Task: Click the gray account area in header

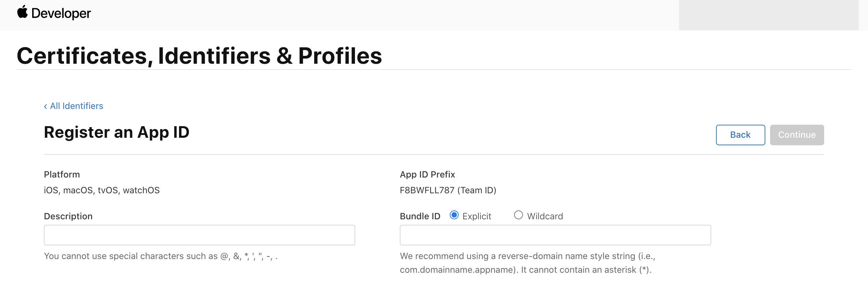Action: [768, 15]
